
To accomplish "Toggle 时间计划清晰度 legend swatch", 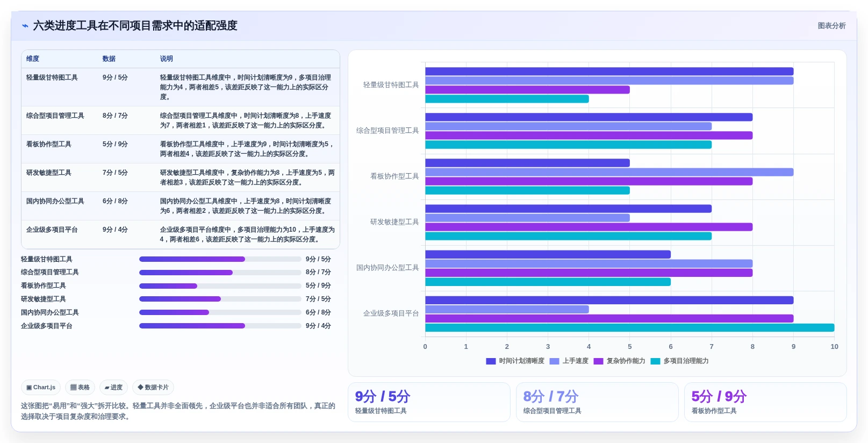I will 491,361.
